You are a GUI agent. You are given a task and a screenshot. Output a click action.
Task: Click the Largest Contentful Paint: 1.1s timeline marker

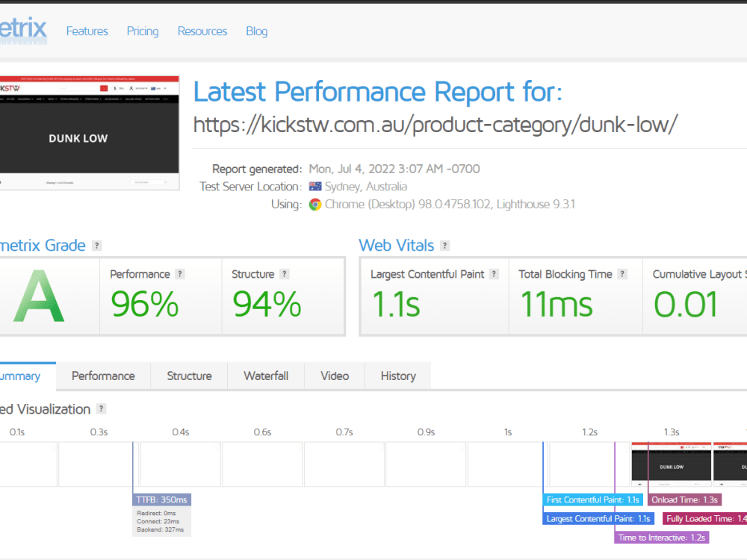[x=598, y=519]
